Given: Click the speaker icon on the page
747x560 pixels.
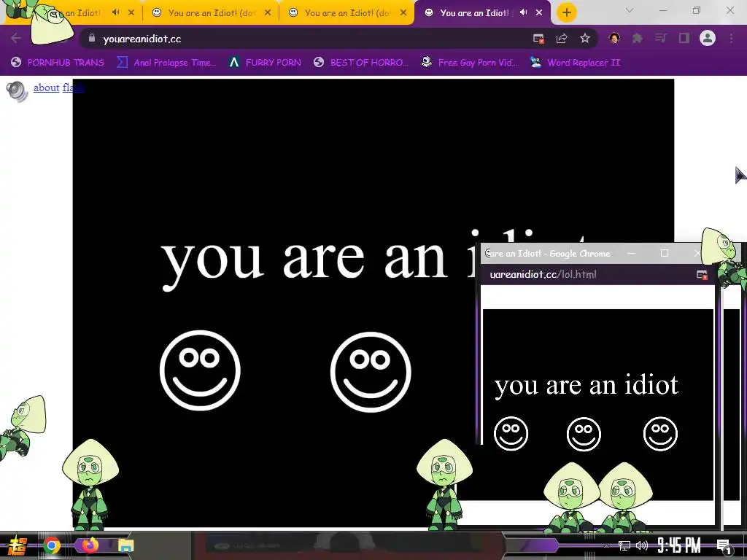Looking at the screenshot, I should tap(18, 91).
